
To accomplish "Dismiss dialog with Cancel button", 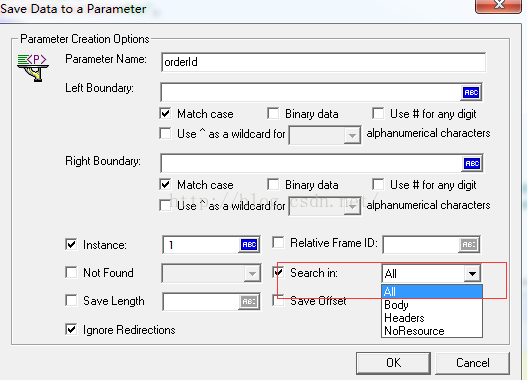I will tap(472, 363).
